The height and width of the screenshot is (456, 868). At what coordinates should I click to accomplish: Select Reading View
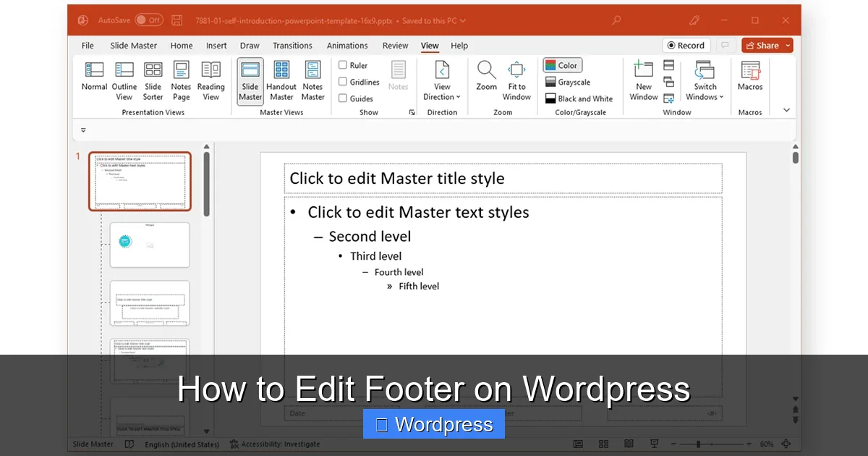(210, 81)
